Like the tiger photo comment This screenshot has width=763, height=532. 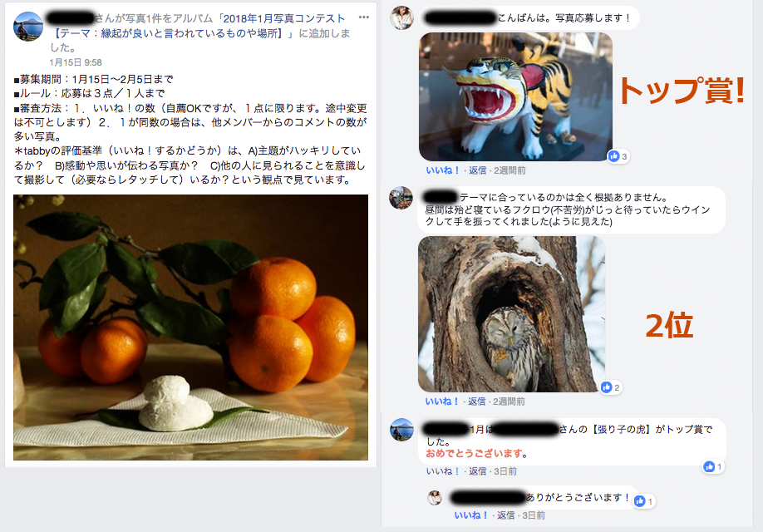(x=443, y=170)
